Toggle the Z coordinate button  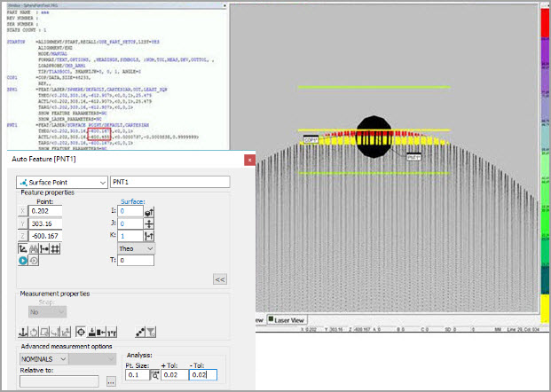click(23, 237)
